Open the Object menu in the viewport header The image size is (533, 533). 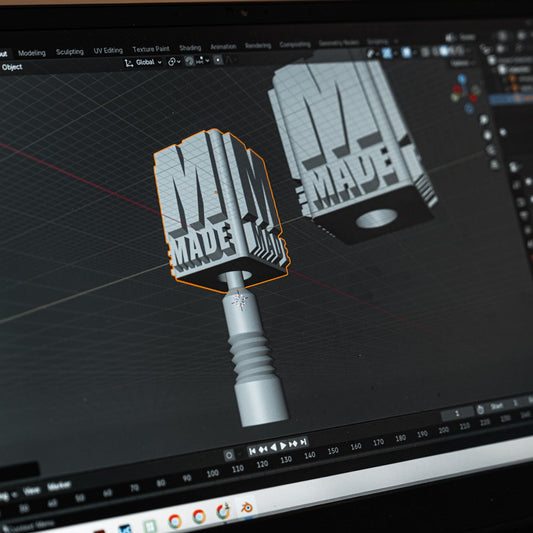(x=12, y=67)
